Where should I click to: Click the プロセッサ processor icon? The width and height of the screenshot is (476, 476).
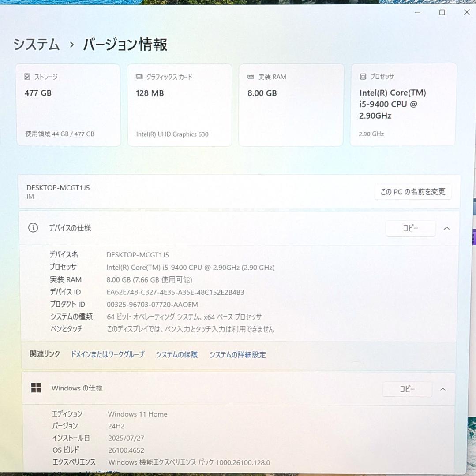[x=363, y=76]
